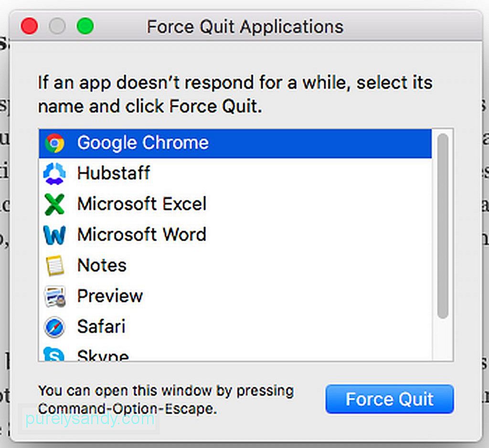Click the Google Chrome icon
This screenshot has width=489, height=448.
click(54, 143)
